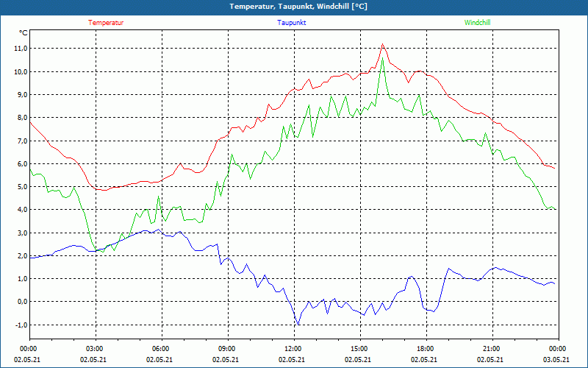Click the 6,0 y-axis value

21,163
